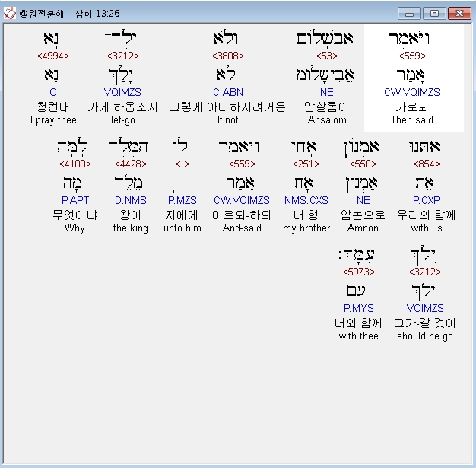Click parsing code NE above 'Amnon'
The height and width of the screenshot is (468, 476).
(363, 201)
